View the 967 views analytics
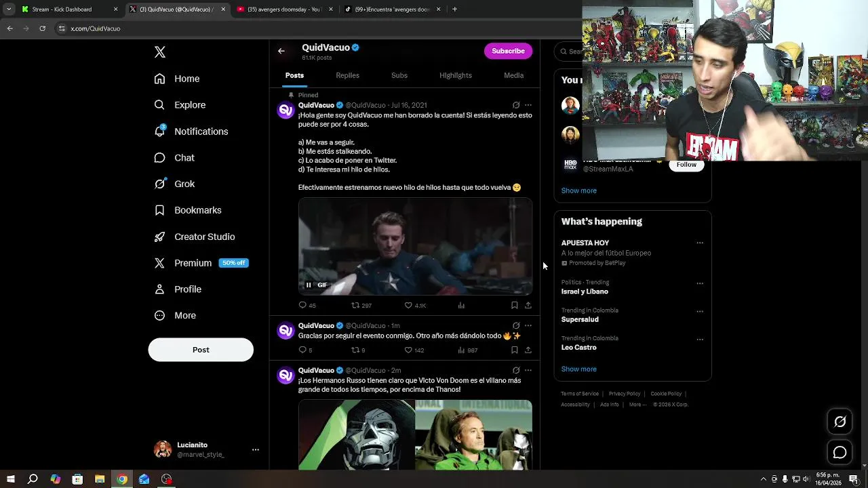 [468, 350]
